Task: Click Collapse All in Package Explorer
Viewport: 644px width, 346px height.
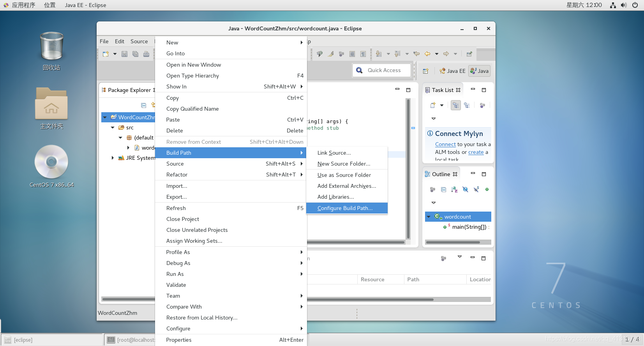Action: (x=143, y=105)
